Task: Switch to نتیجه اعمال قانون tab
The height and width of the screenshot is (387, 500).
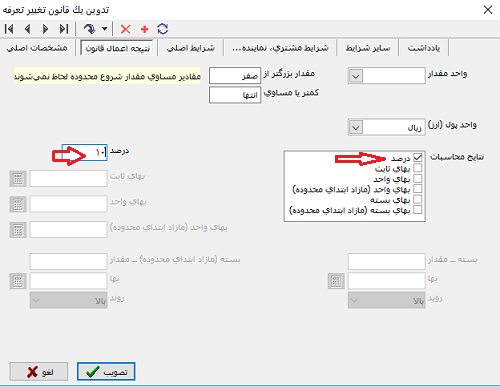Action: click(x=117, y=48)
